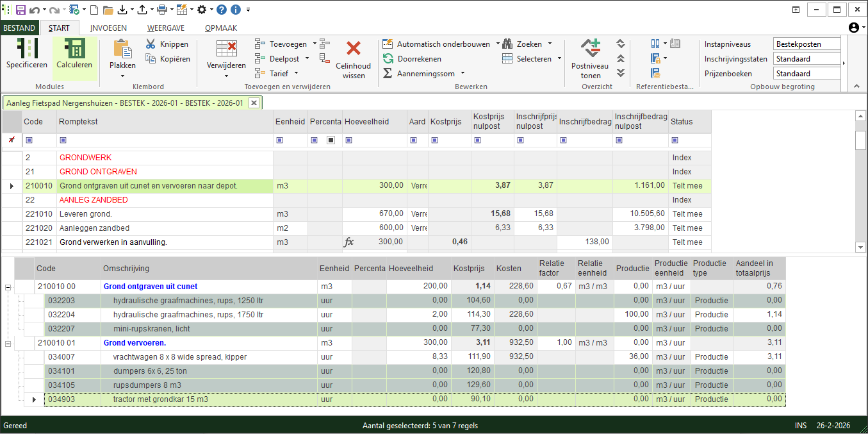Click the clear filter icon in filter row

point(11,140)
